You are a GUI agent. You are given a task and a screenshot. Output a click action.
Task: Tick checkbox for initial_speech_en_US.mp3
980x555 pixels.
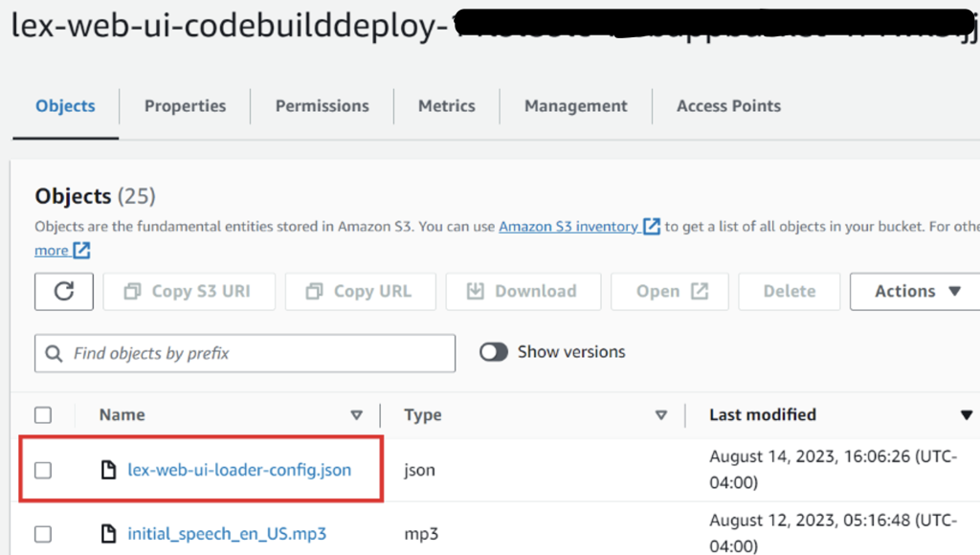pyautogui.click(x=43, y=534)
